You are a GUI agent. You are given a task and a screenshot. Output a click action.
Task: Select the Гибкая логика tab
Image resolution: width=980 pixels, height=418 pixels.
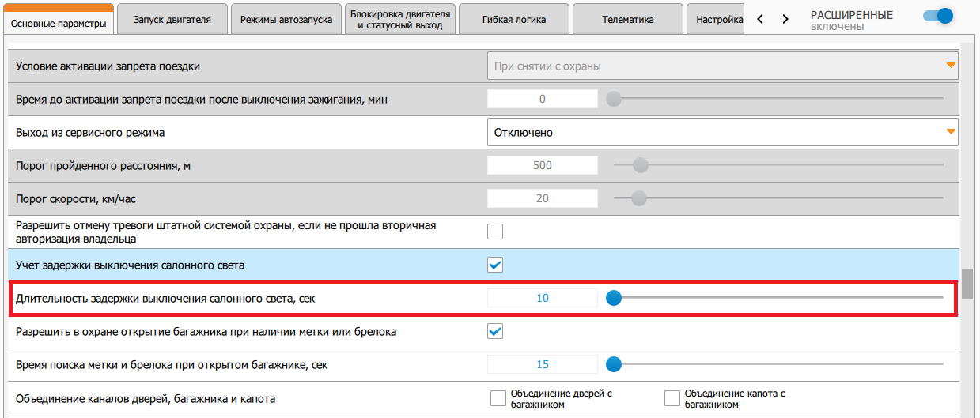pyautogui.click(x=513, y=20)
